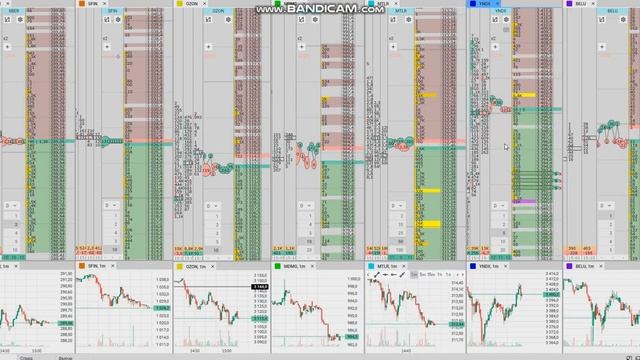Image resolution: width=640 pixels, height=360 pixels.
Task: Switch to the BELU order book tab
Action: [580, 3]
